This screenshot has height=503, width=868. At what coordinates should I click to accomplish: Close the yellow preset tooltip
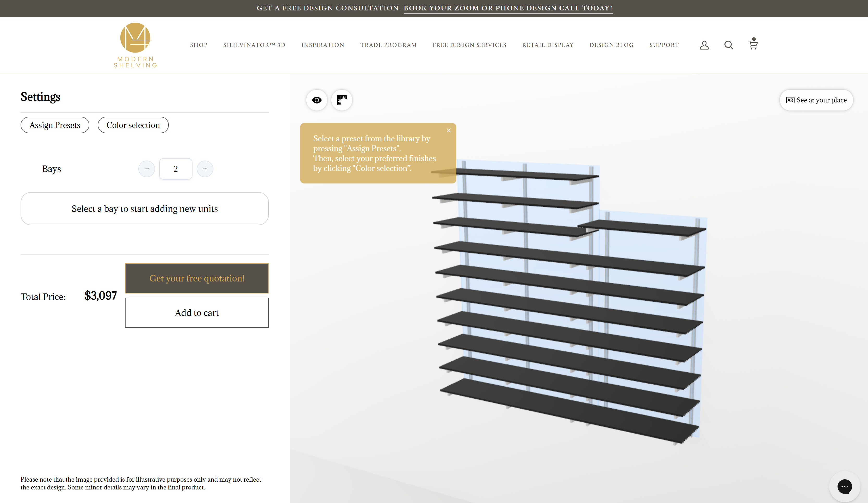(449, 130)
